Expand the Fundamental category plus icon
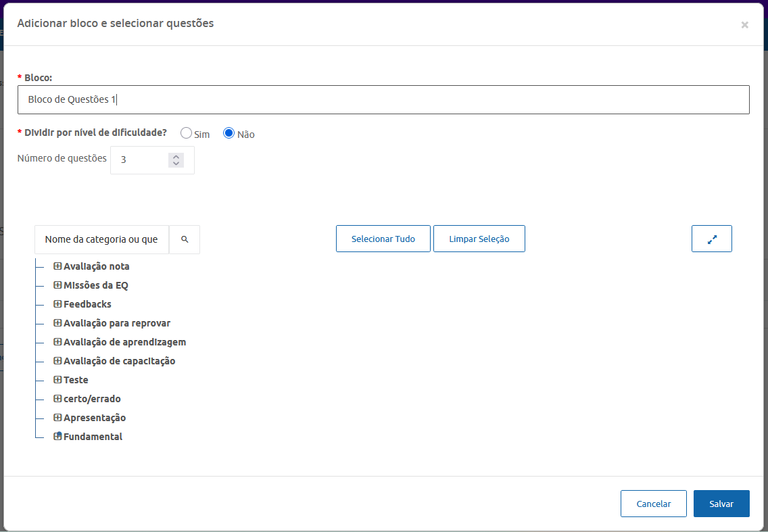768x532 pixels. [x=57, y=437]
